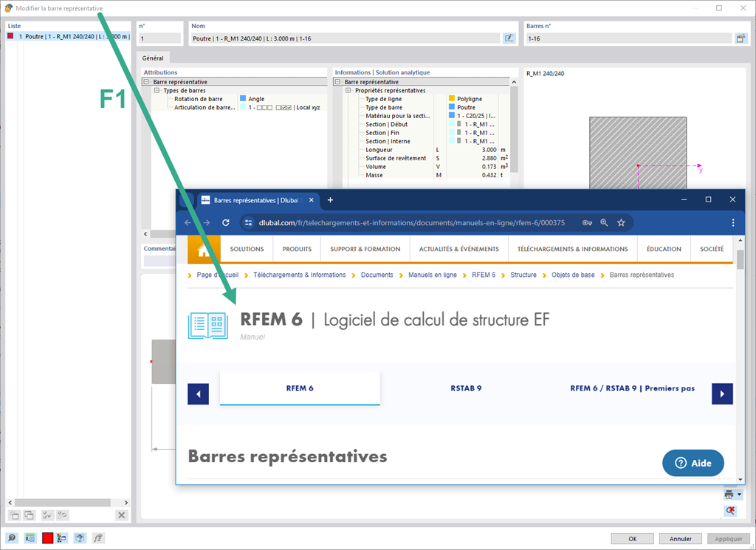This screenshot has width=756, height=550.
Task: Click the blue Aide help button
Action: [693, 463]
